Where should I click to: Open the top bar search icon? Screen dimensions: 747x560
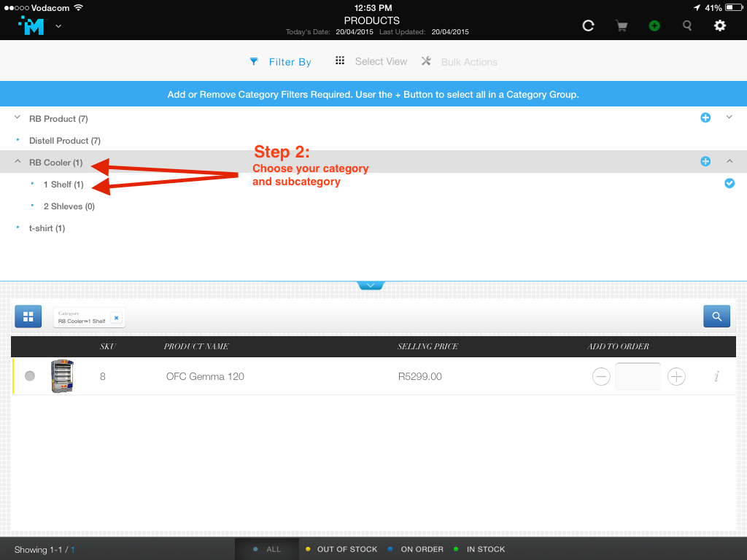[x=687, y=26]
